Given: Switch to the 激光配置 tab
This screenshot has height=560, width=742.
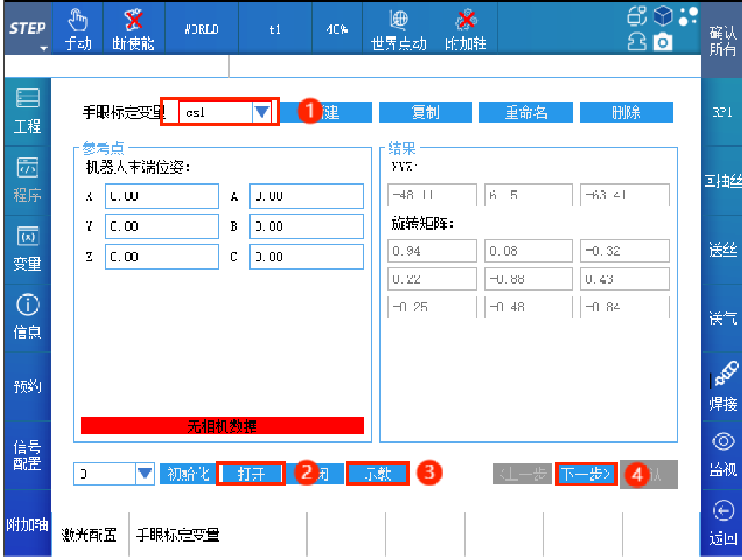Looking at the screenshot, I should pyautogui.click(x=89, y=535).
